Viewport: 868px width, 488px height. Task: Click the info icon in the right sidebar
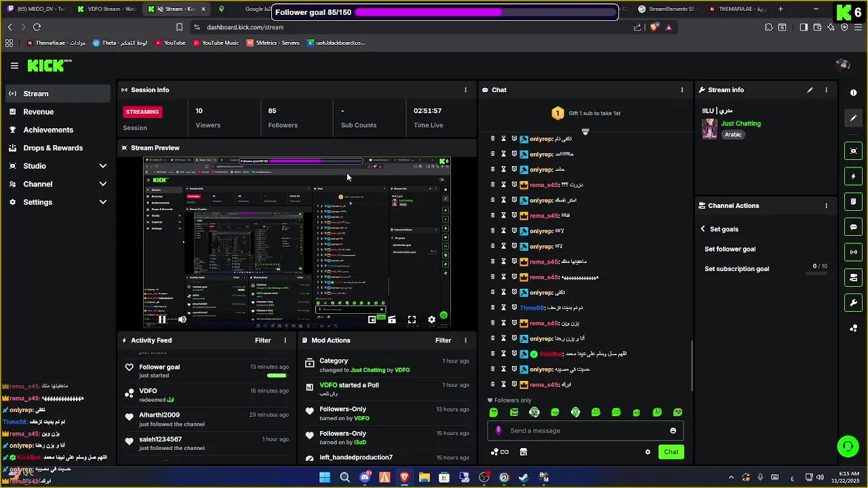853,93
